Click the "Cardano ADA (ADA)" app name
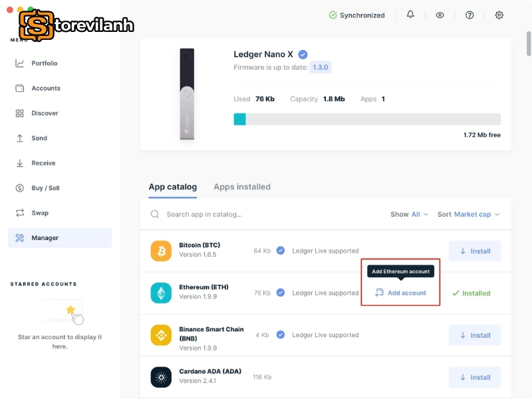The height and width of the screenshot is (399, 532). 210,371
